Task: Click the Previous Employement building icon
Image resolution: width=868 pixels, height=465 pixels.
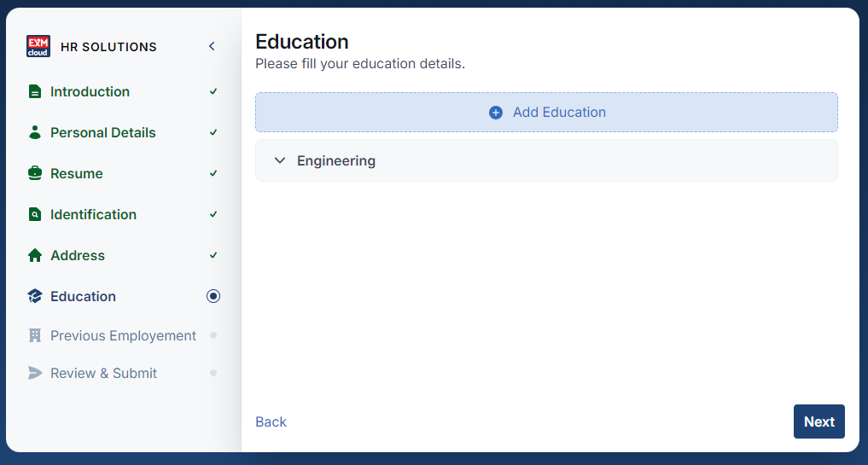Action: (x=35, y=335)
